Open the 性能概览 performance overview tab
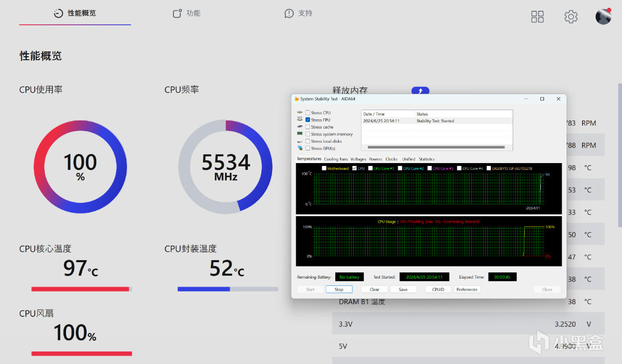The height and width of the screenshot is (364, 622). (75, 13)
